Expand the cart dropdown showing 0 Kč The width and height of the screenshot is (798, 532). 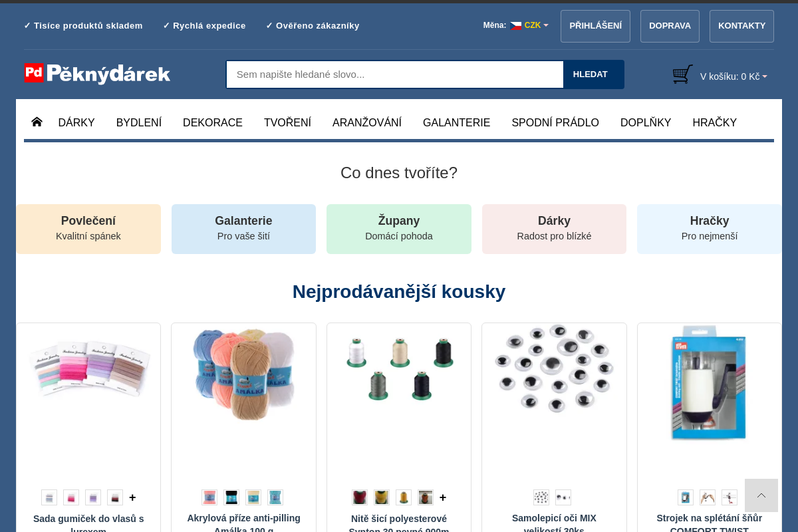733,76
